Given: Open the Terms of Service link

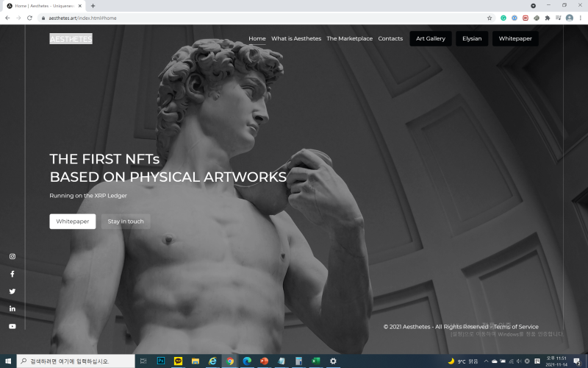Looking at the screenshot, I should (x=516, y=327).
